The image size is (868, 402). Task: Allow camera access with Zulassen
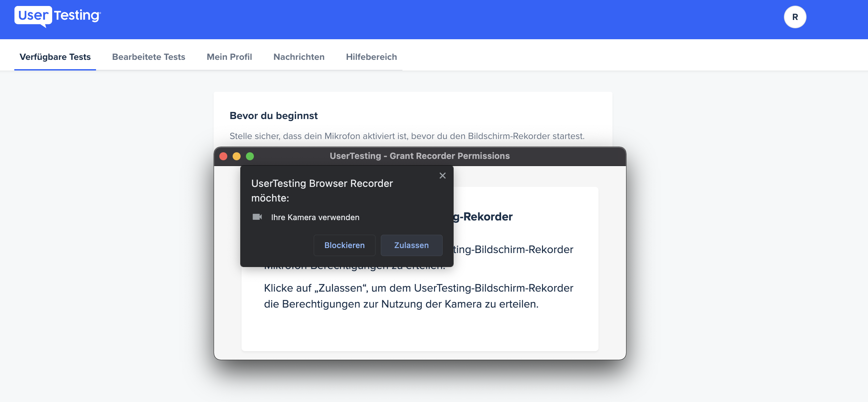click(411, 245)
